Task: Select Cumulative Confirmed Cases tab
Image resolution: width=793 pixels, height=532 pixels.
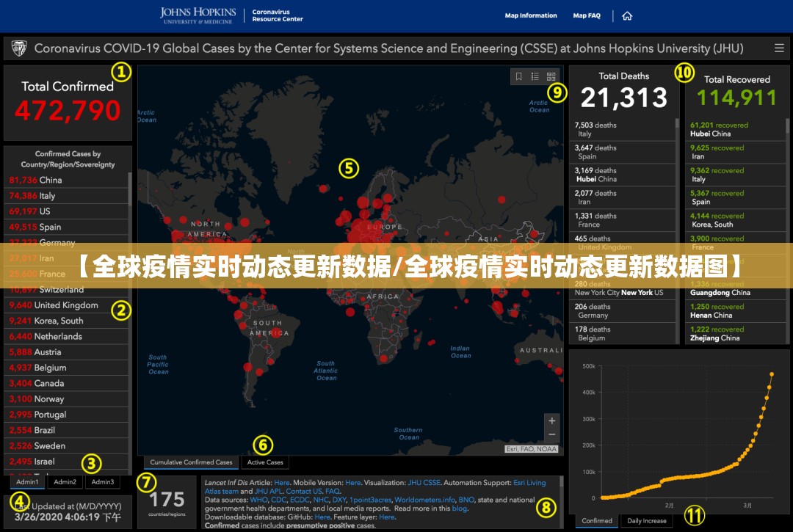Action: pos(191,462)
